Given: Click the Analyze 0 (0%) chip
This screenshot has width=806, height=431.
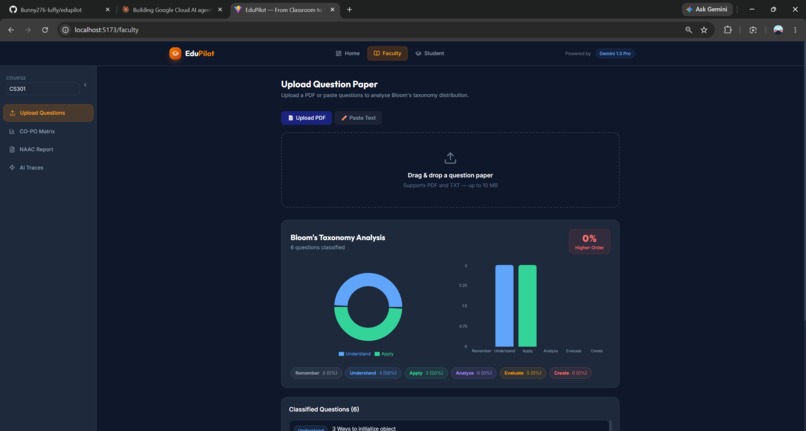Looking at the screenshot, I should point(473,373).
